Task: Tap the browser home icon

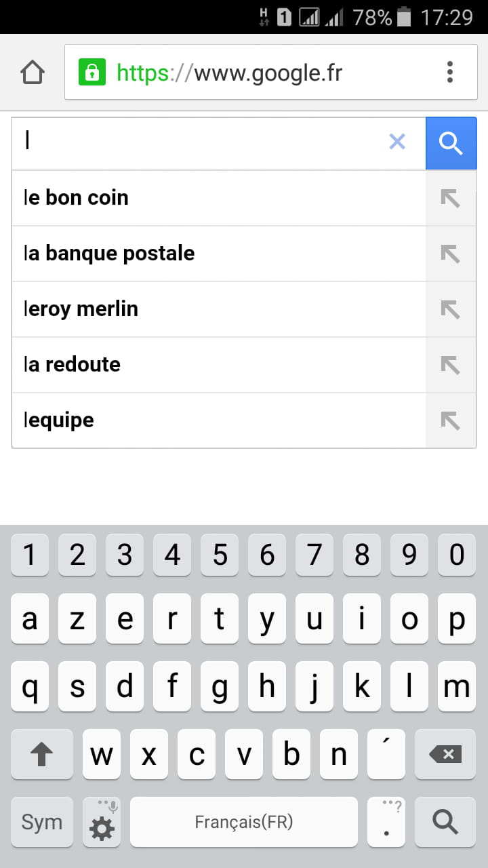Action: click(x=33, y=72)
